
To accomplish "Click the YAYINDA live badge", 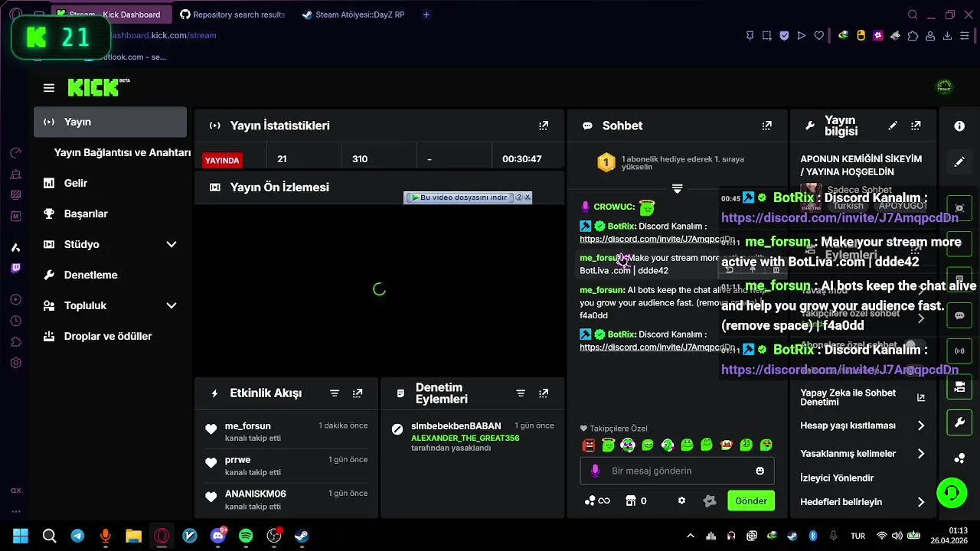I will pos(222,160).
